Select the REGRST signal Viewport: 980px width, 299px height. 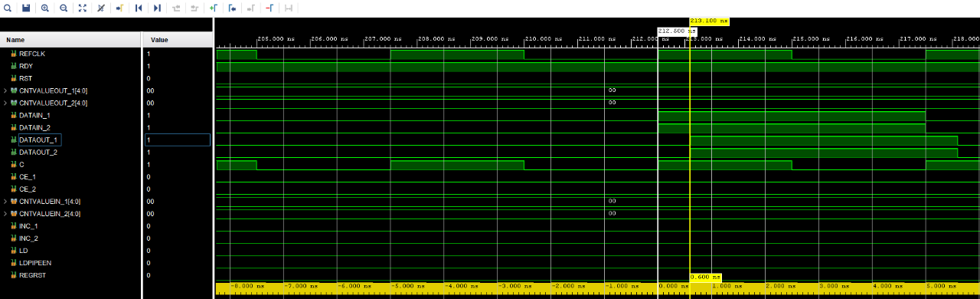(33, 274)
